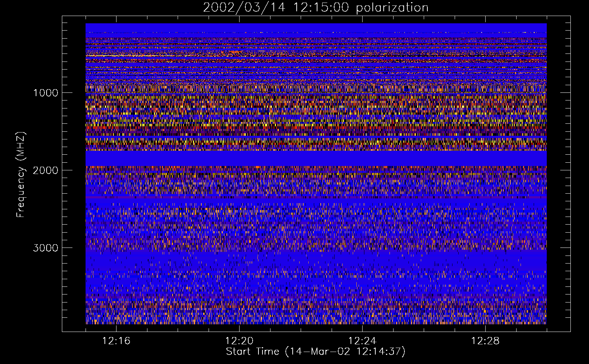Click the 12:28 time tick label
Screen dimensions: 589x364
tap(485, 341)
